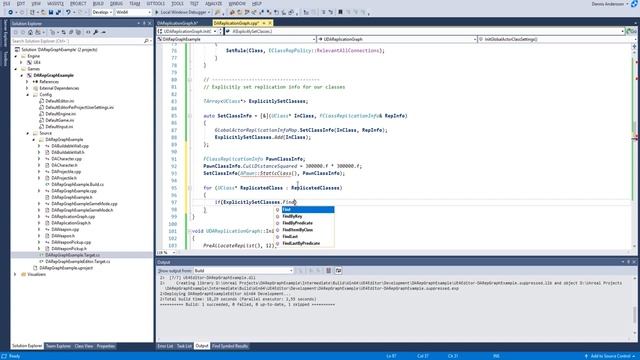Viewport: 640px width, 360px height.
Task: Open the Analyze menu
Action: [x=213, y=4]
